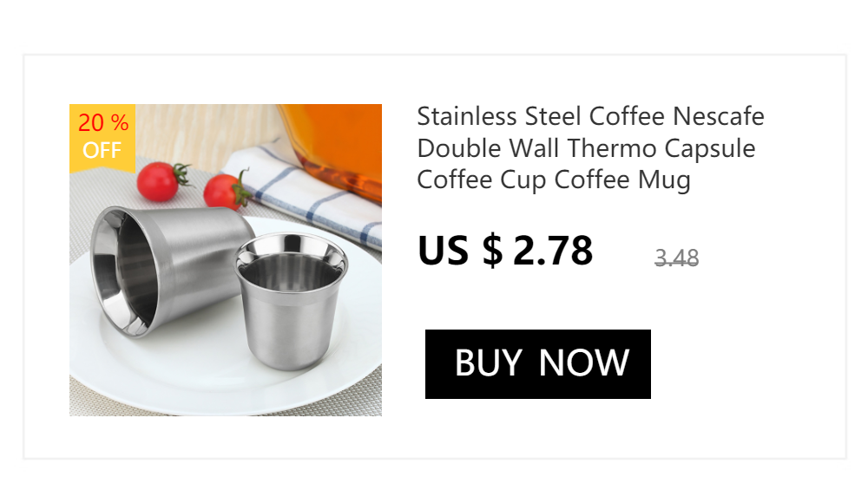The image size is (868, 503).
Task: Open the Stainless Steel Coffee Nescafe title link
Action: pyautogui.click(x=590, y=147)
